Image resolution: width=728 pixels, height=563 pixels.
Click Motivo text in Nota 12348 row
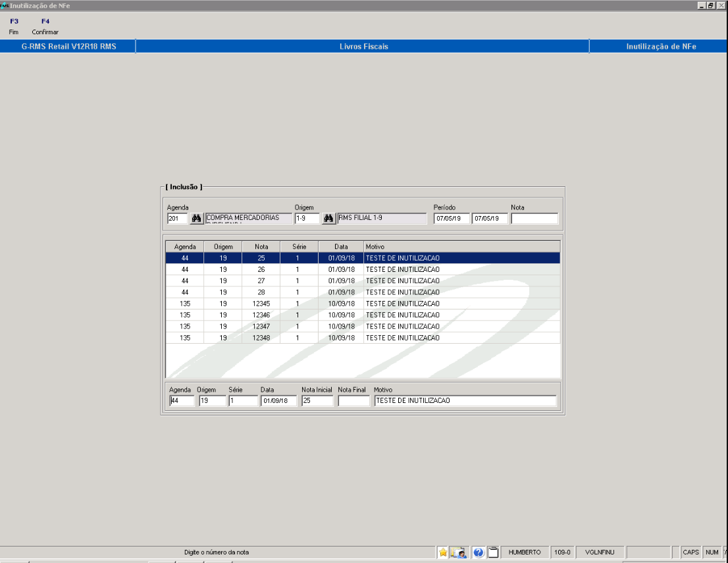(x=403, y=338)
